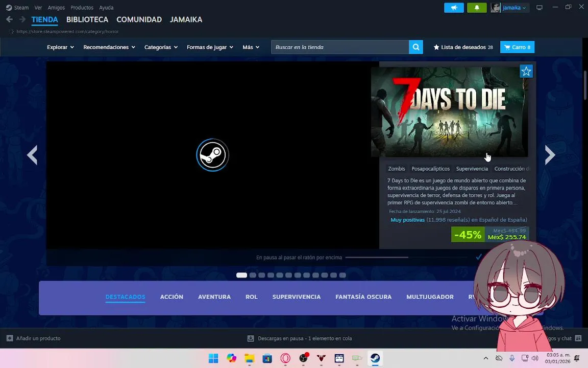
Task: Open Microsoft Store from the taskbar
Action: point(267,358)
